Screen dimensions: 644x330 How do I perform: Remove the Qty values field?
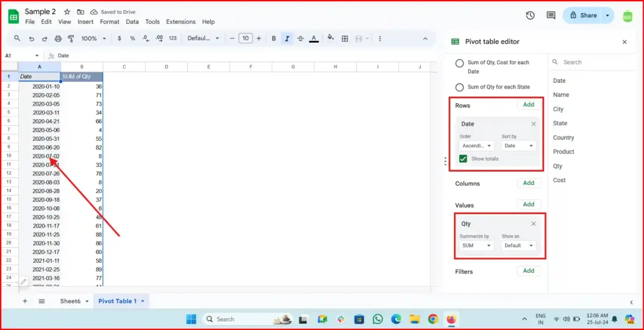click(x=533, y=224)
